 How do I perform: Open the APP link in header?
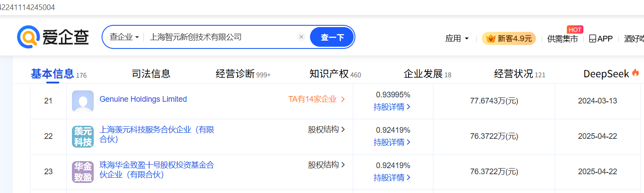[601, 38]
